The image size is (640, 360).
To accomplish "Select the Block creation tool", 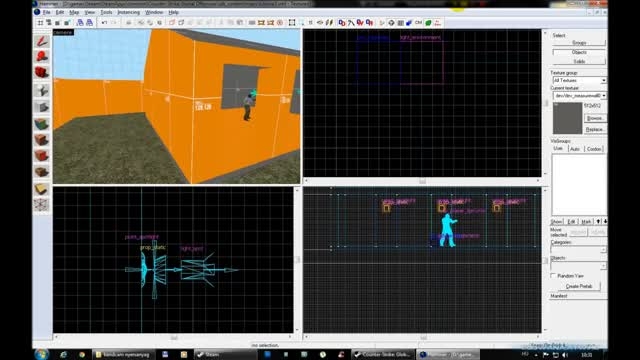I will [42, 107].
